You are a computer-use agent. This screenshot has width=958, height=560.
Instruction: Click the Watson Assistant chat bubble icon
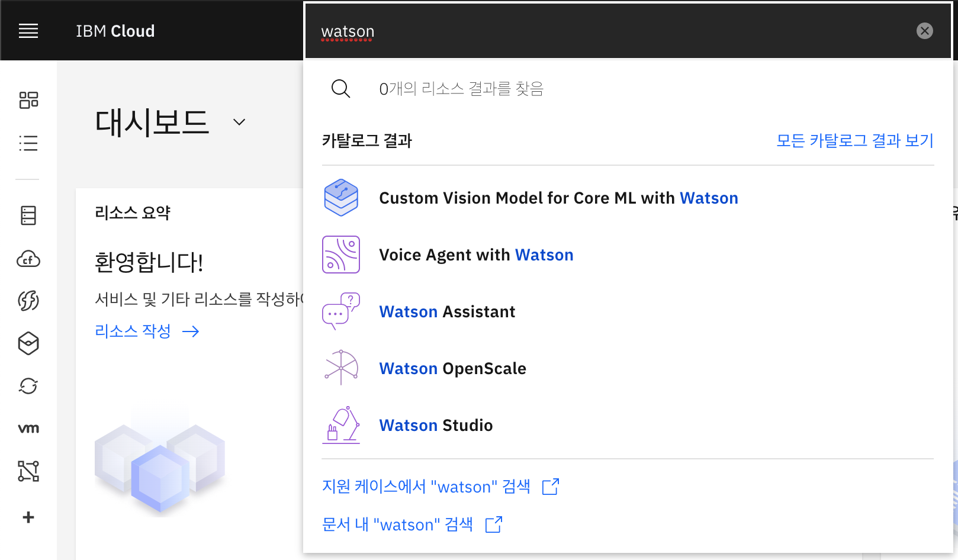341,311
